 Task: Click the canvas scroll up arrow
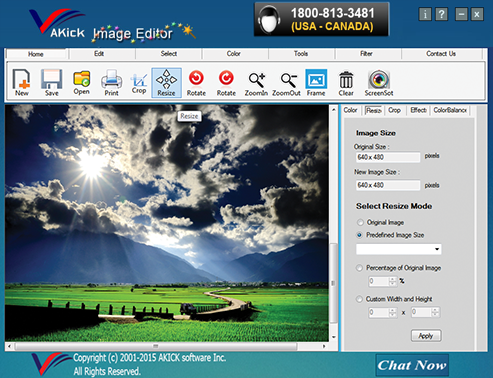pos(334,109)
